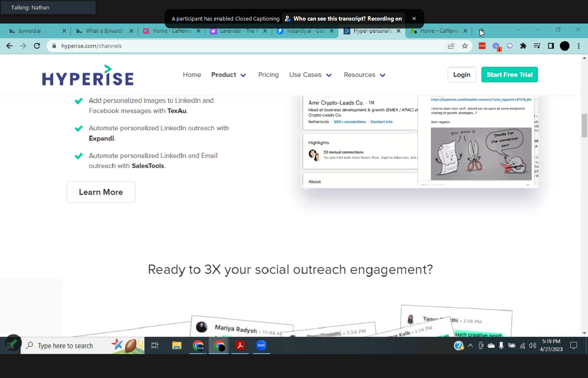Click the browser reload page icon
The image size is (588, 378).
click(x=37, y=46)
